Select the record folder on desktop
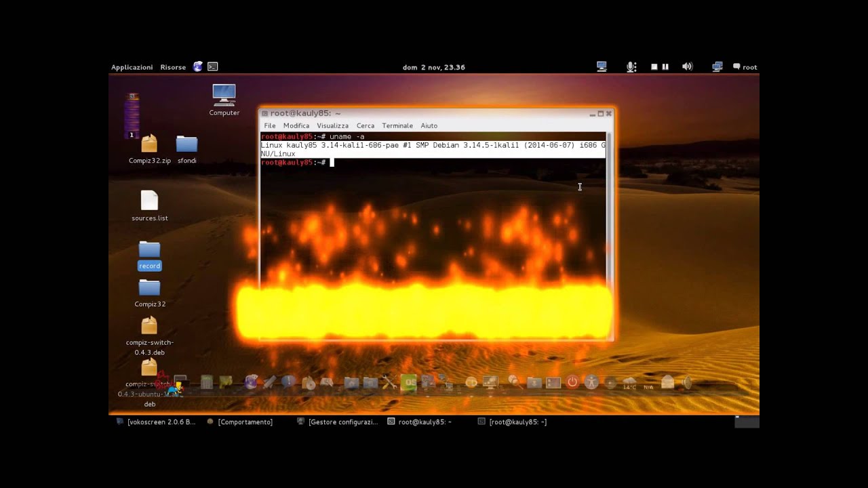The width and height of the screenshot is (868, 488). click(x=149, y=256)
